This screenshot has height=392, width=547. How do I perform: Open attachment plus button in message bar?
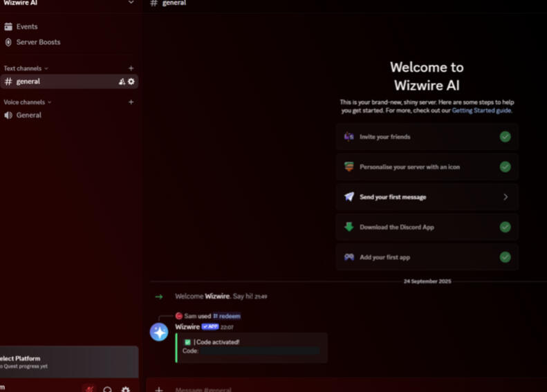click(x=159, y=389)
